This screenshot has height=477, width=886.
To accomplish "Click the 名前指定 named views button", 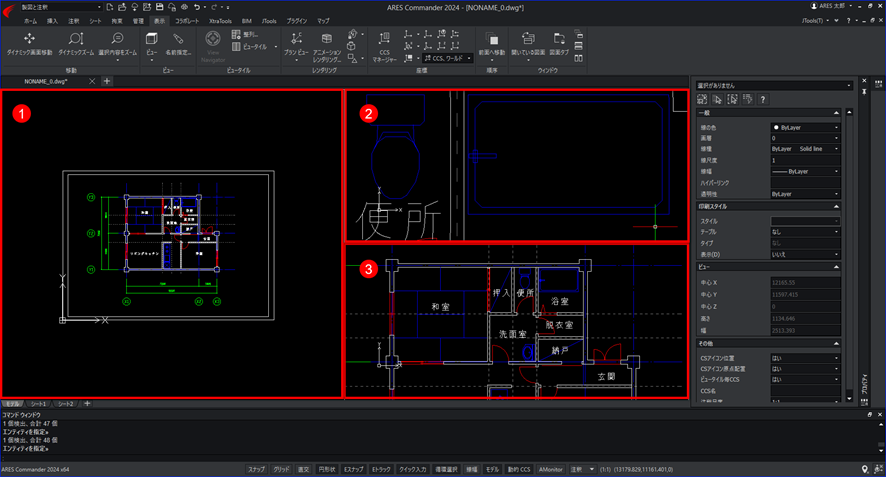I will pos(178,44).
